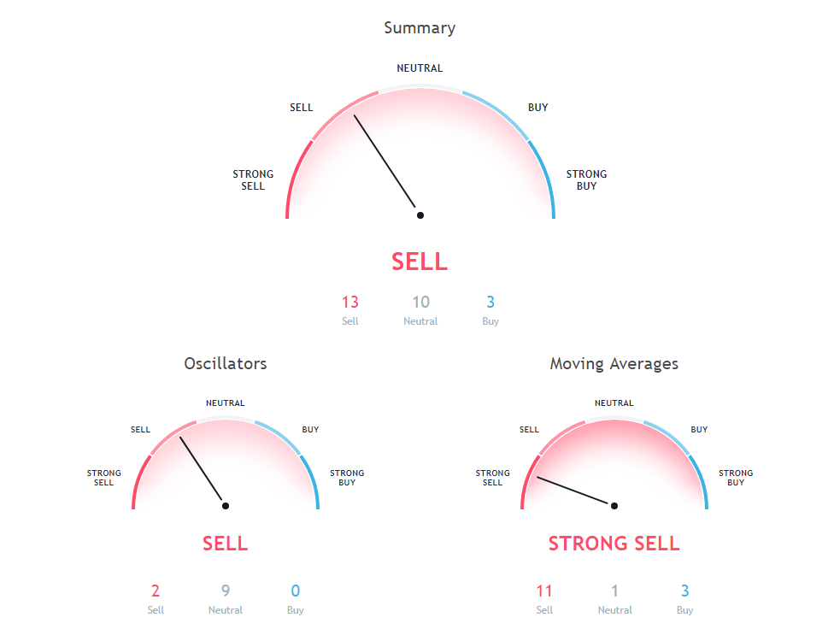The width and height of the screenshot is (840, 629).
Task: Click STRONG BUY label on Moving Averages gauge
Action: pyautogui.click(x=735, y=478)
